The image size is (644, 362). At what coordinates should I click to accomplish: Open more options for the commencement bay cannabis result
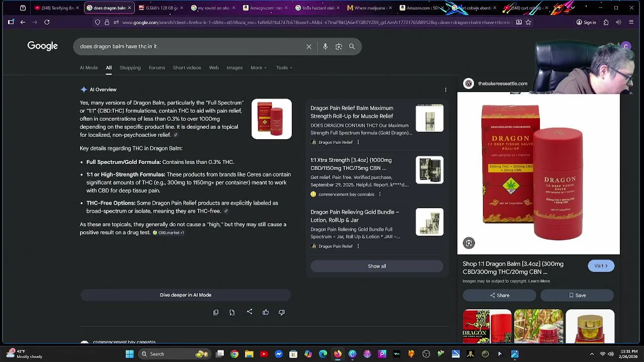(x=380, y=194)
